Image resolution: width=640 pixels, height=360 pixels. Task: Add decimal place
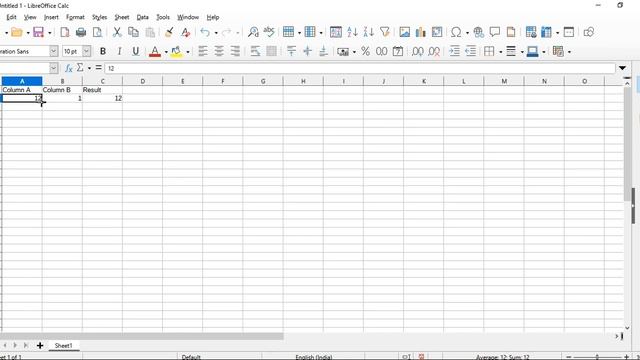(x=418, y=51)
